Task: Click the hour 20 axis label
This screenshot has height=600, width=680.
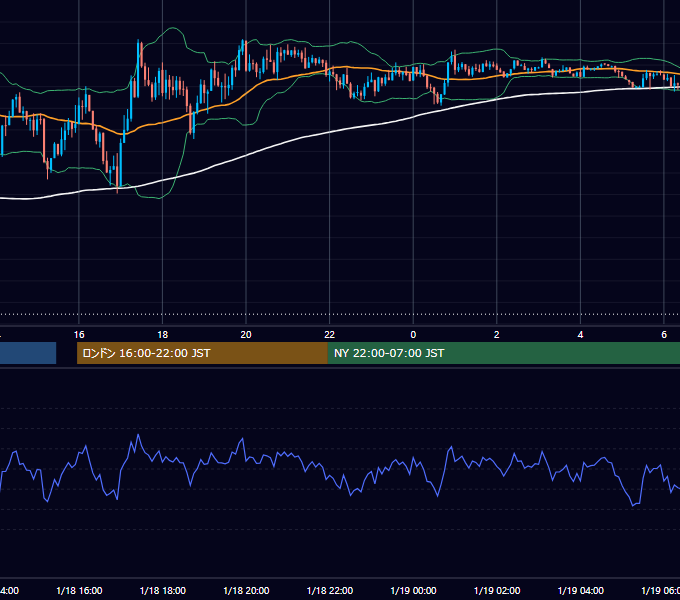Action: (x=246, y=335)
